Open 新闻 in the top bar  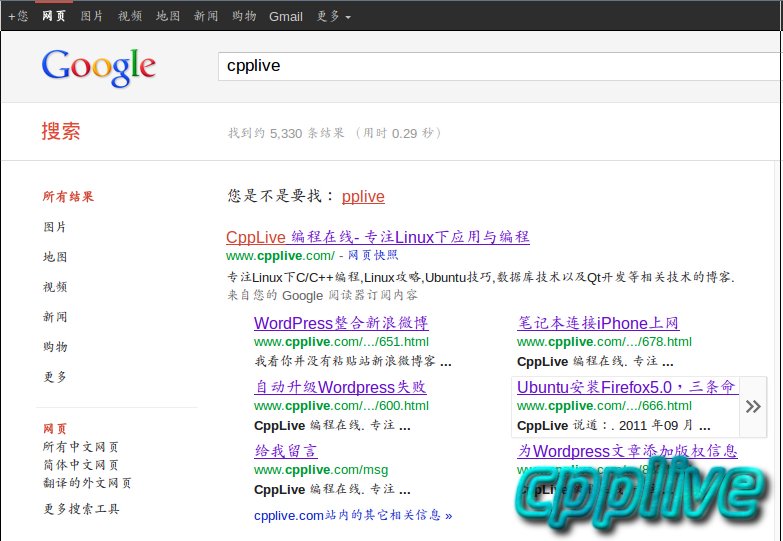(206, 16)
